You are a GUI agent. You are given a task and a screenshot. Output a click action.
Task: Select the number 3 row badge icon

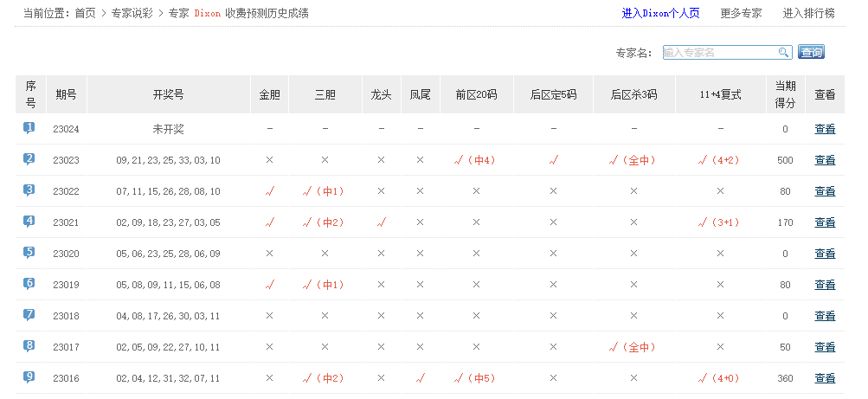pyautogui.click(x=29, y=190)
